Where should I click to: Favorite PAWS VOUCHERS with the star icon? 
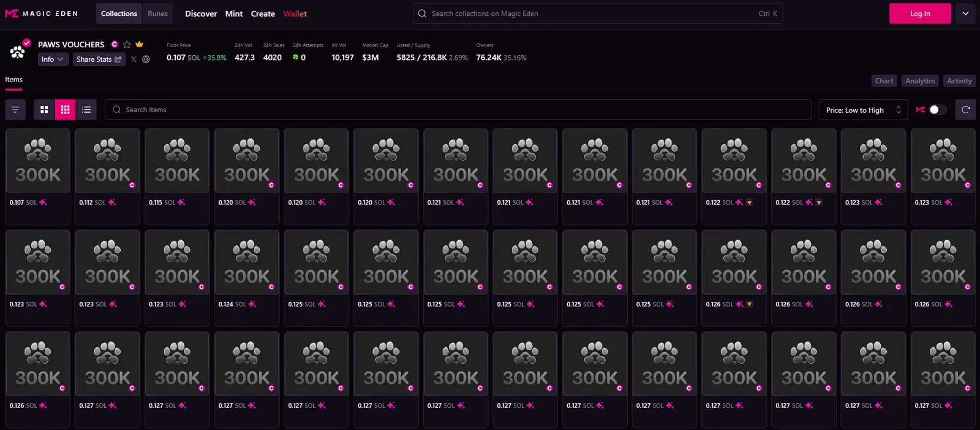(127, 44)
